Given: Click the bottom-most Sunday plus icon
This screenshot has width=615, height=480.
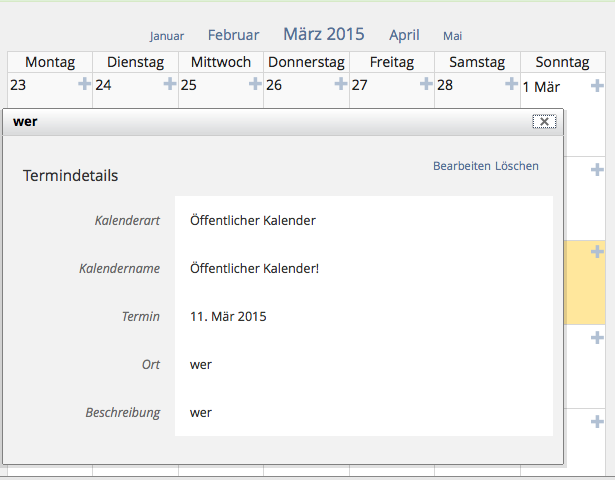Looking at the screenshot, I should coord(598,421).
